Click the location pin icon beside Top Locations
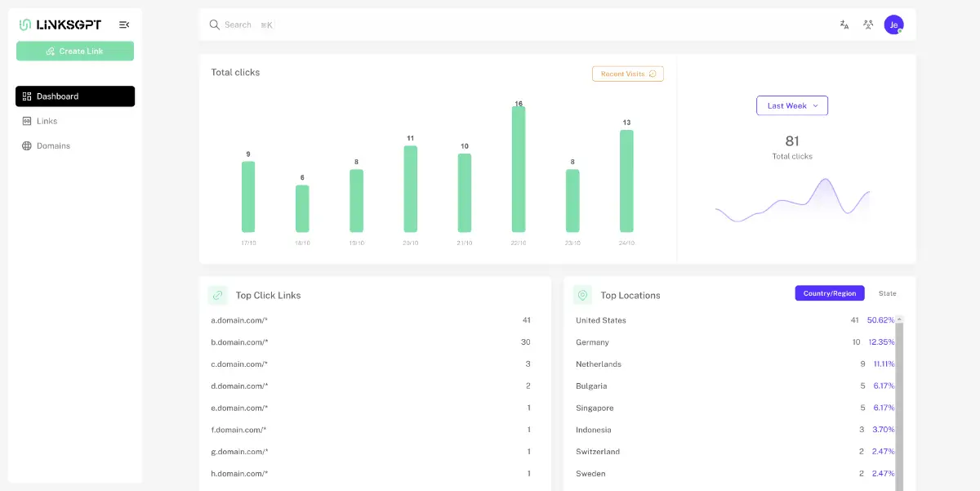 click(582, 295)
